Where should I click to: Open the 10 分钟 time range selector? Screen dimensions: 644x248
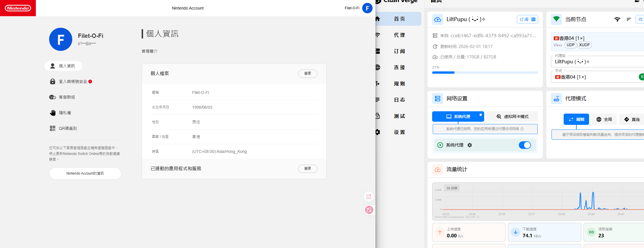click(x=451, y=188)
